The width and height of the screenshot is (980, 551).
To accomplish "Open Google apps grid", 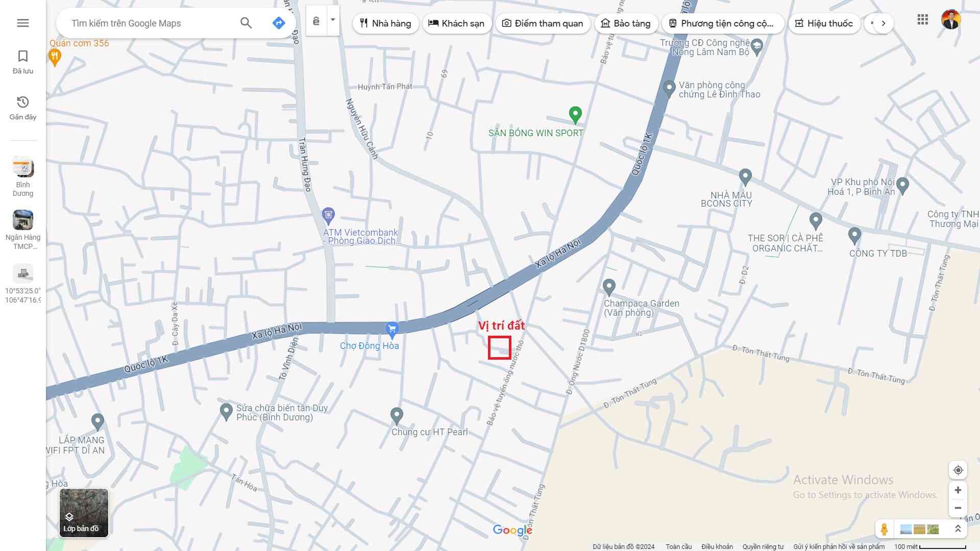I will (x=922, y=20).
